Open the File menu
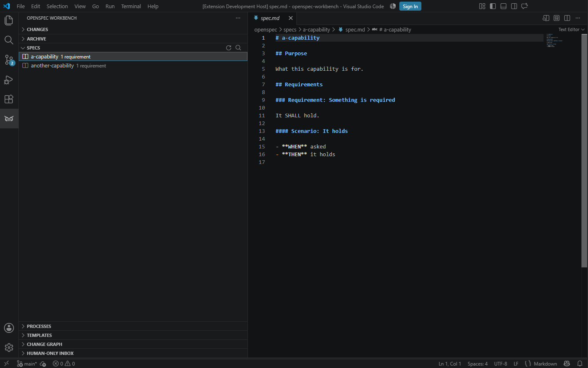588x368 pixels. click(21, 6)
